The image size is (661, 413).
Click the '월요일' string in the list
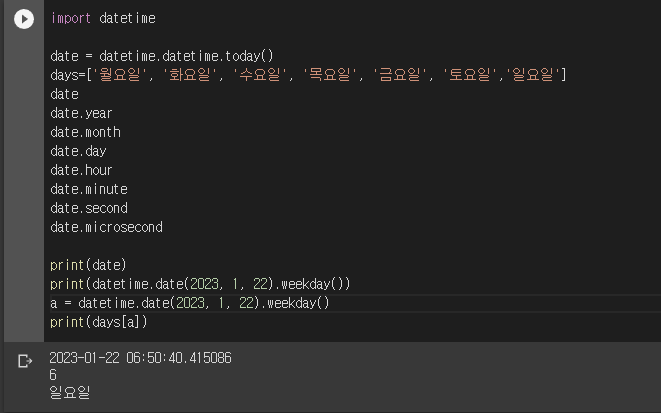click(x=119, y=75)
